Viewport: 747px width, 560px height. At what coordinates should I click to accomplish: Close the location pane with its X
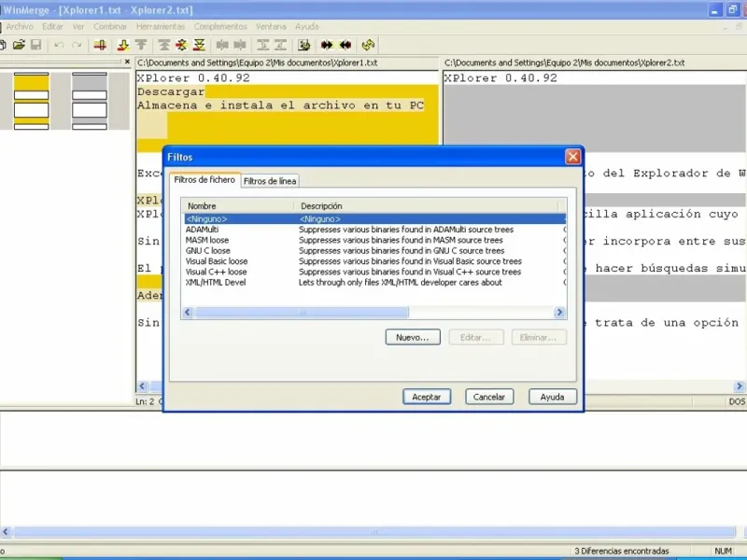point(127,62)
